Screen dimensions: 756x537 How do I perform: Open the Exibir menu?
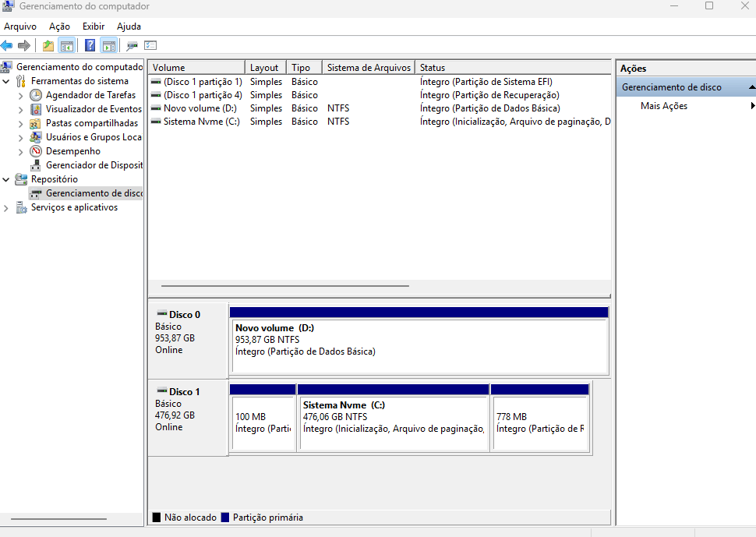tap(94, 26)
